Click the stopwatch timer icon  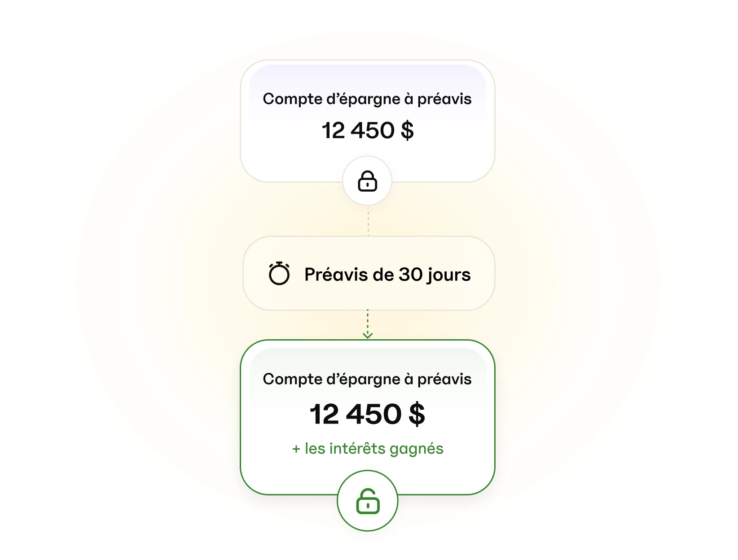[279, 273]
